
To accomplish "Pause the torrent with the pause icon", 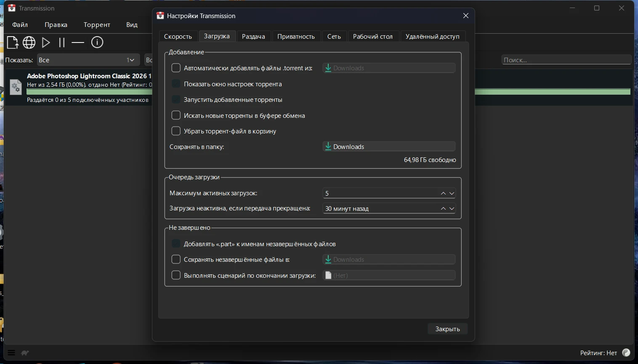I will pos(62,43).
